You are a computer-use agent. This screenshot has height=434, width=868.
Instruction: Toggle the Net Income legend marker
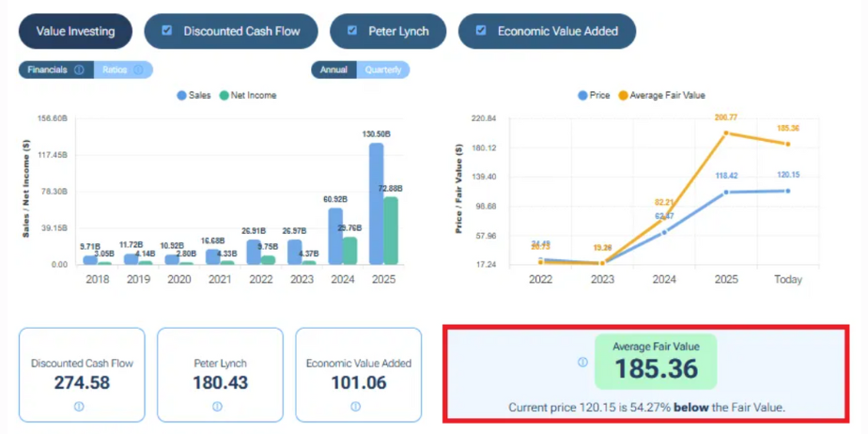pyautogui.click(x=225, y=95)
